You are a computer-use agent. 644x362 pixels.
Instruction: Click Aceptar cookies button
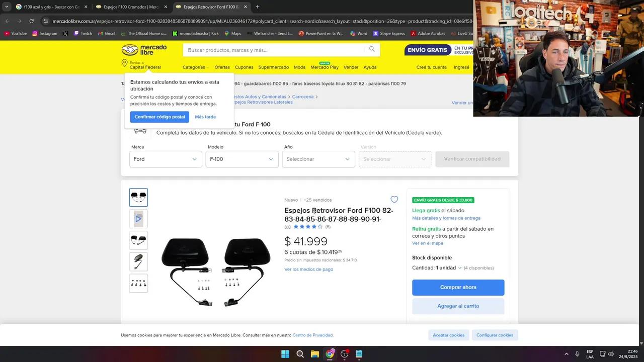pos(449,335)
